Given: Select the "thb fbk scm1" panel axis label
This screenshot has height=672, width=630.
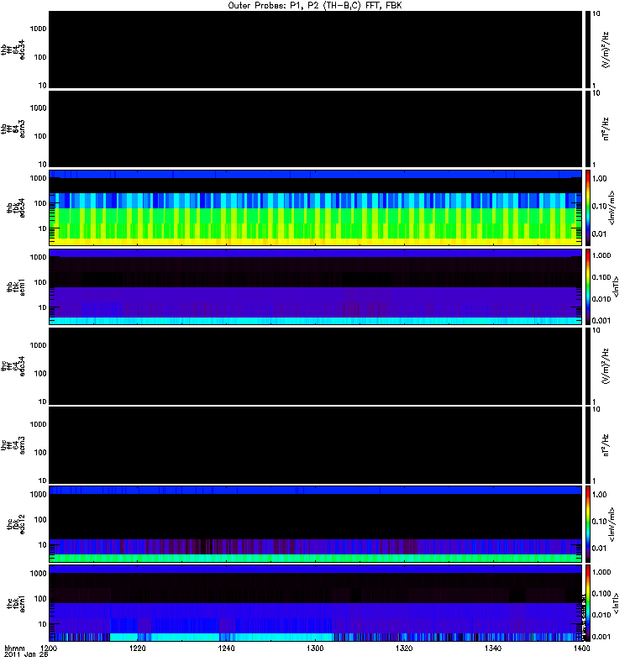Looking at the screenshot, I should [x=16, y=287].
